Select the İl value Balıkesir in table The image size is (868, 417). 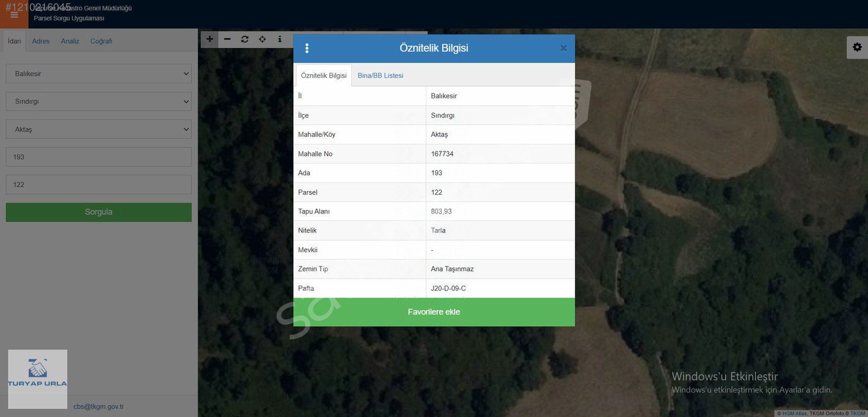point(444,96)
